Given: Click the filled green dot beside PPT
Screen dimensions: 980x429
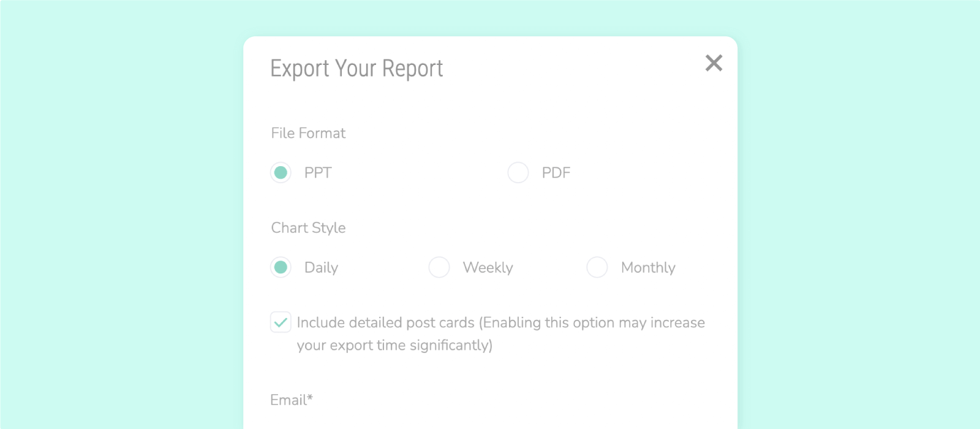Looking at the screenshot, I should point(281,173).
